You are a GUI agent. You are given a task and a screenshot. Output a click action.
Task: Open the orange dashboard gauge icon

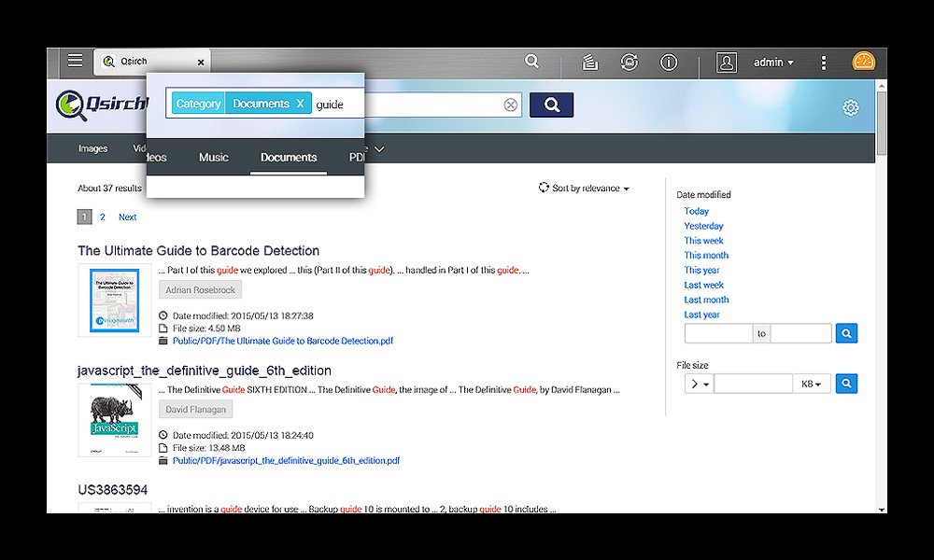863,62
